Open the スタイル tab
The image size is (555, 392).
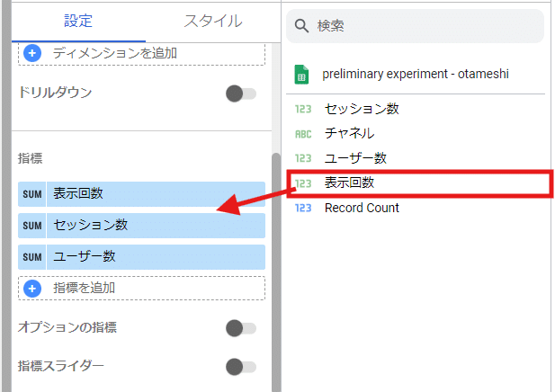coord(213,21)
